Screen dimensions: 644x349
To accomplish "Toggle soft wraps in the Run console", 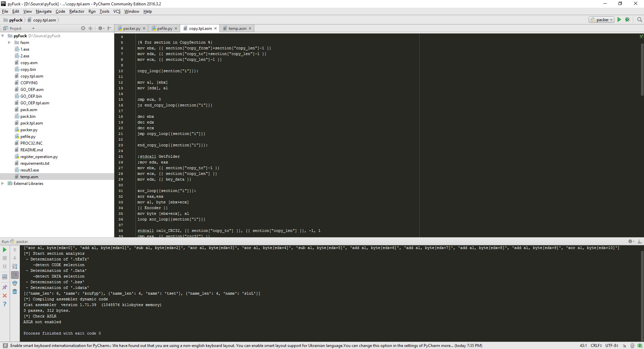I will (15, 266).
